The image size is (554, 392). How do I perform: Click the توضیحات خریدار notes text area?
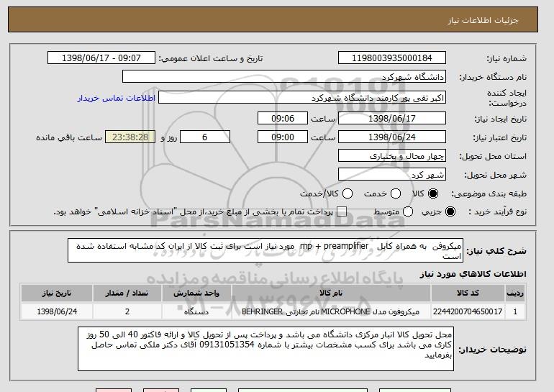pyautogui.click(x=265, y=349)
